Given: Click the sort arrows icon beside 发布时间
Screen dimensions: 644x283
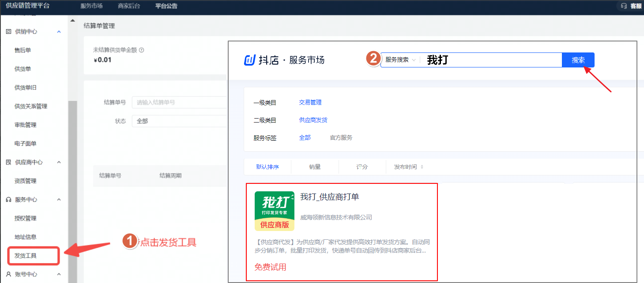Looking at the screenshot, I should [x=422, y=167].
